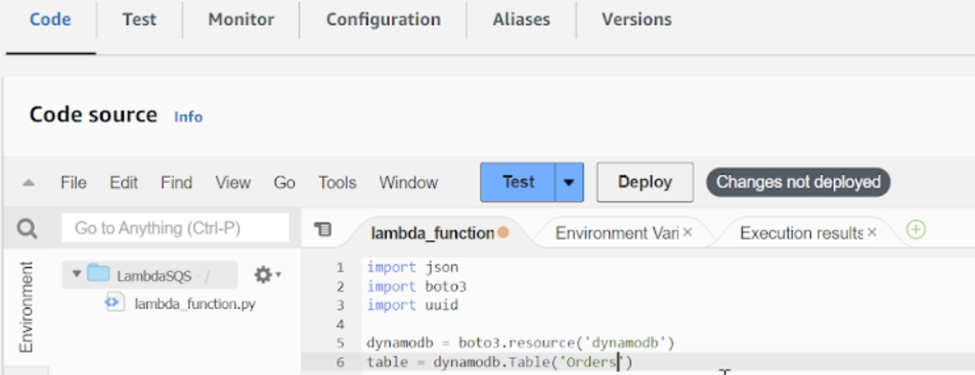
Task: Open the Monitor tab
Action: (241, 20)
